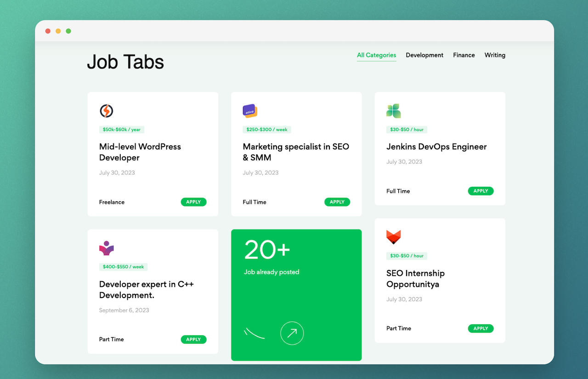
Task: Click the September 6, 2023 date
Action: (x=124, y=310)
